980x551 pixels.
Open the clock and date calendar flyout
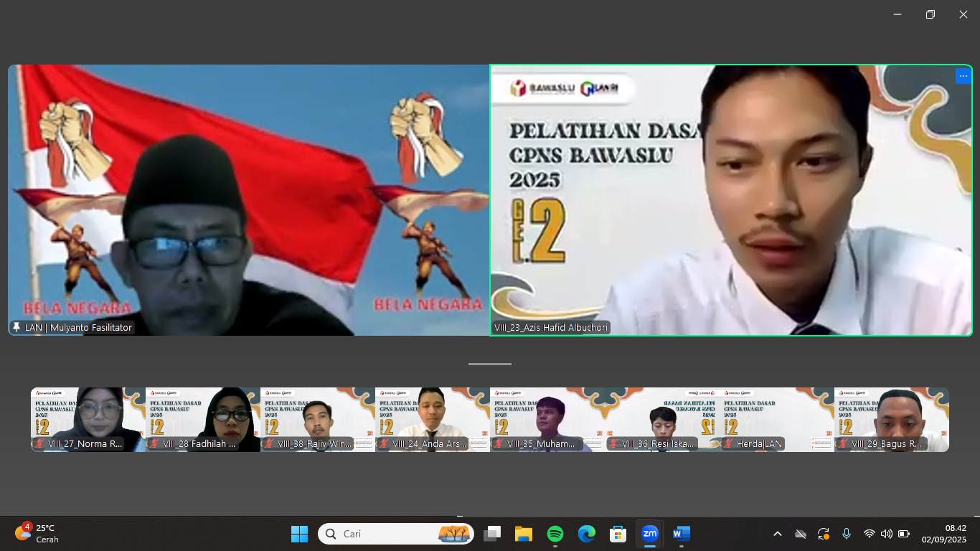(x=943, y=534)
